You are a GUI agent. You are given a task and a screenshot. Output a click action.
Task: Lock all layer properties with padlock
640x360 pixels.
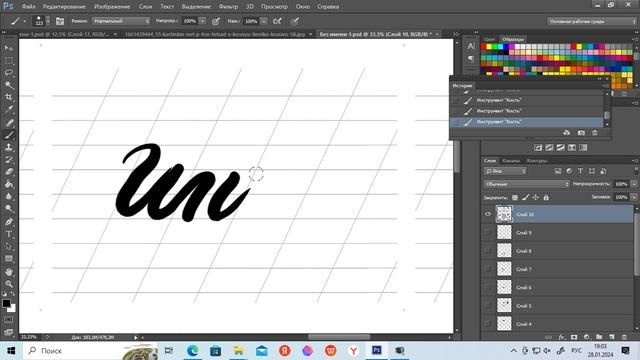[x=546, y=198]
